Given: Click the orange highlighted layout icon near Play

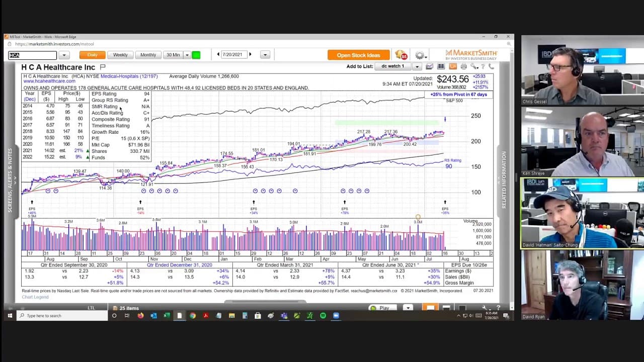Looking at the screenshot, I should [430, 308].
